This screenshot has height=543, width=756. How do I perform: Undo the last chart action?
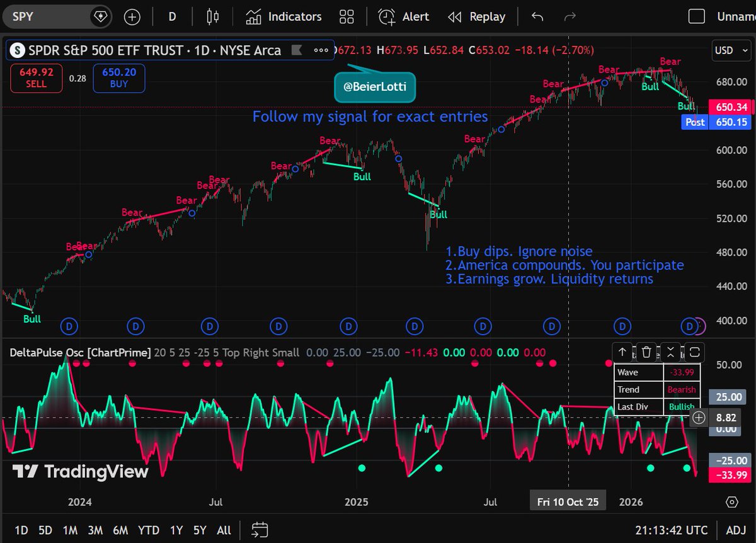click(537, 17)
